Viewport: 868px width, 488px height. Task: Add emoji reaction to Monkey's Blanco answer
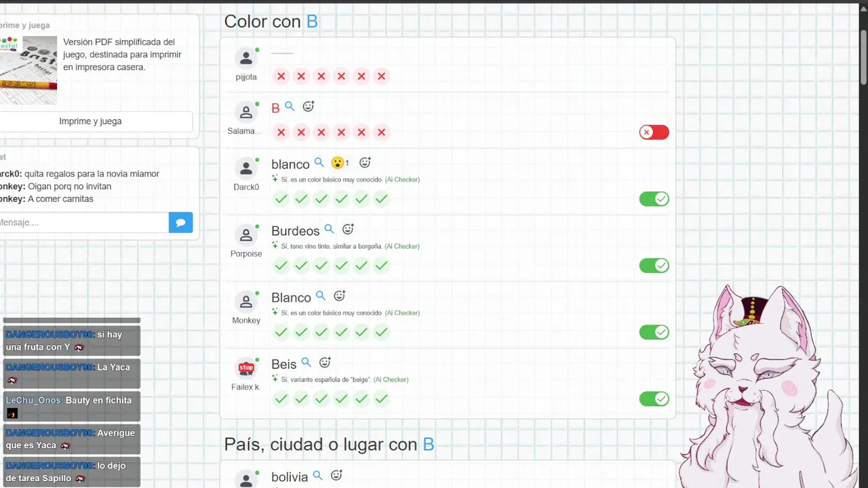click(340, 296)
